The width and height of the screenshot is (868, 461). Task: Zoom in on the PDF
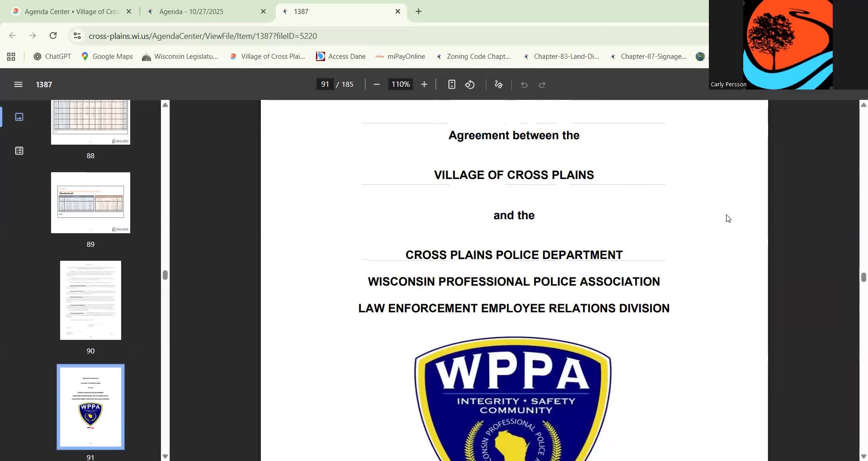click(x=424, y=84)
